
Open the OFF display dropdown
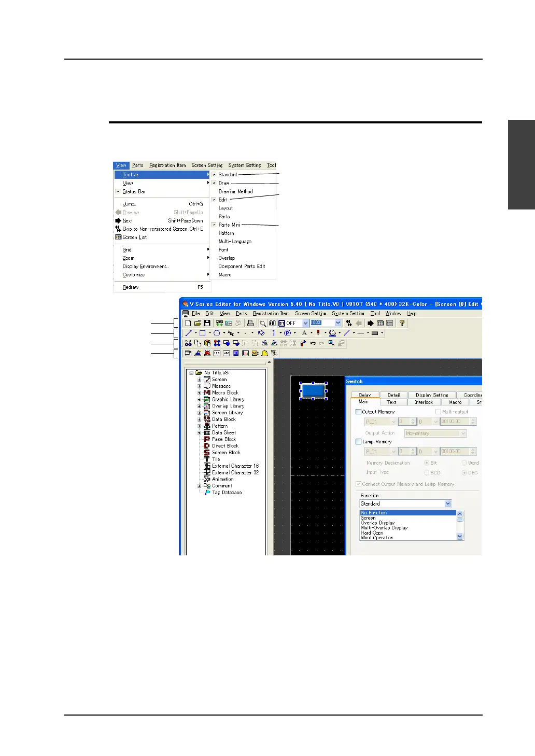tap(305, 323)
